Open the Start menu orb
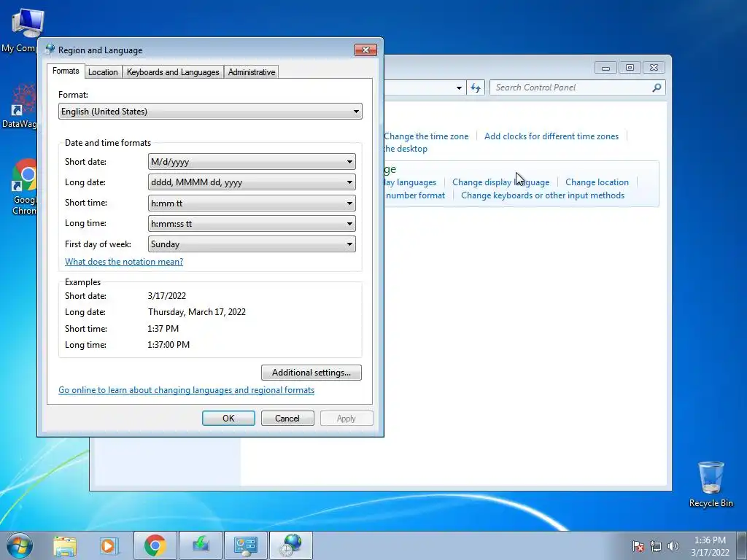 pos(20,545)
